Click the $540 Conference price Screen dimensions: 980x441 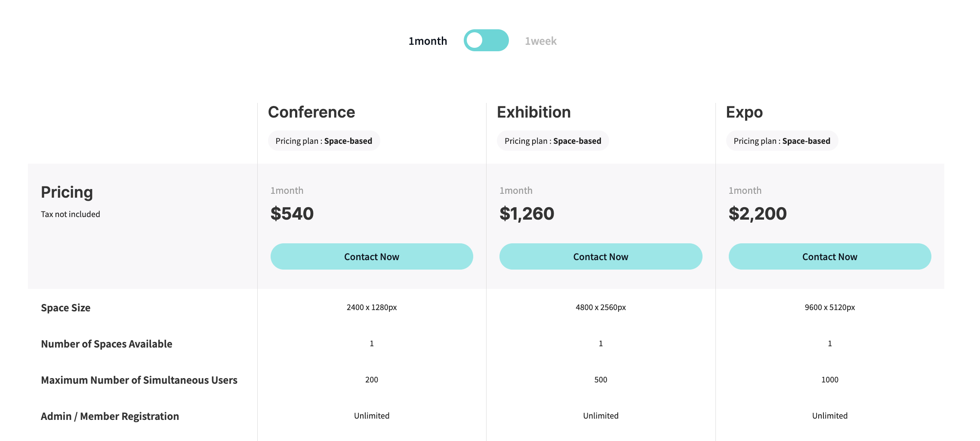tap(292, 214)
